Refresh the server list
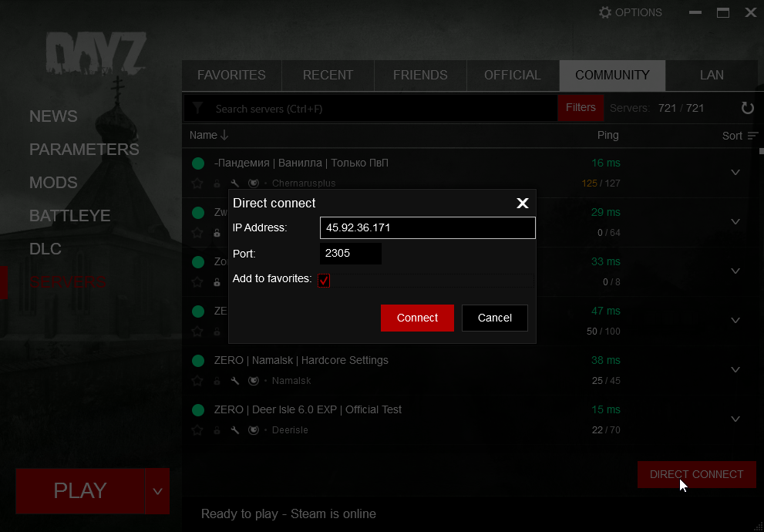The width and height of the screenshot is (764, 532). point(747,108)
